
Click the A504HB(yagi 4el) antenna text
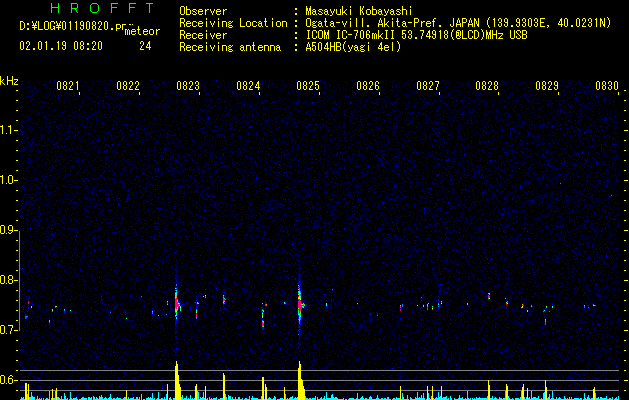click(353, 47)
